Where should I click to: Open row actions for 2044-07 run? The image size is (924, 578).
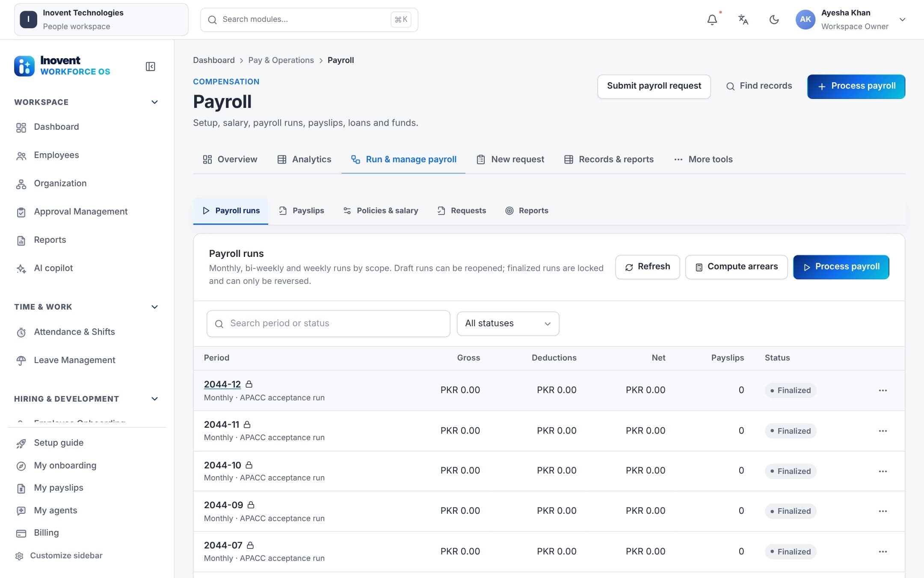click(883, 552)
